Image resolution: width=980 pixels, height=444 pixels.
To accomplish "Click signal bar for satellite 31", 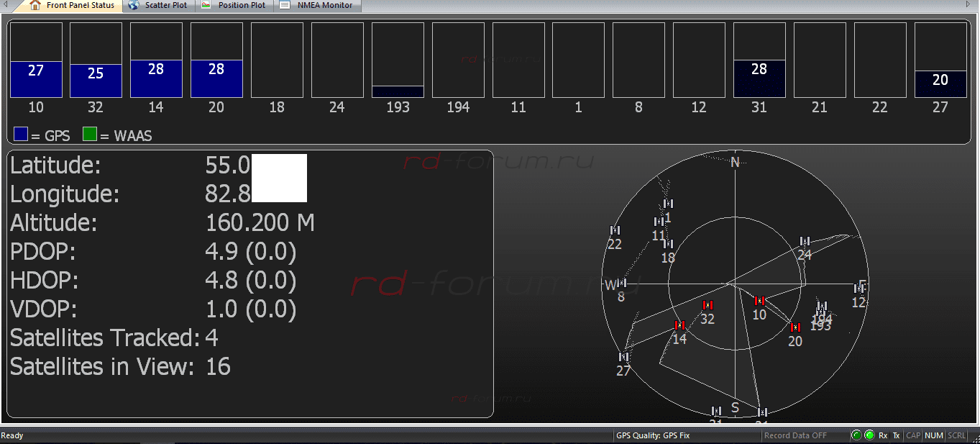I will [759, 78].
